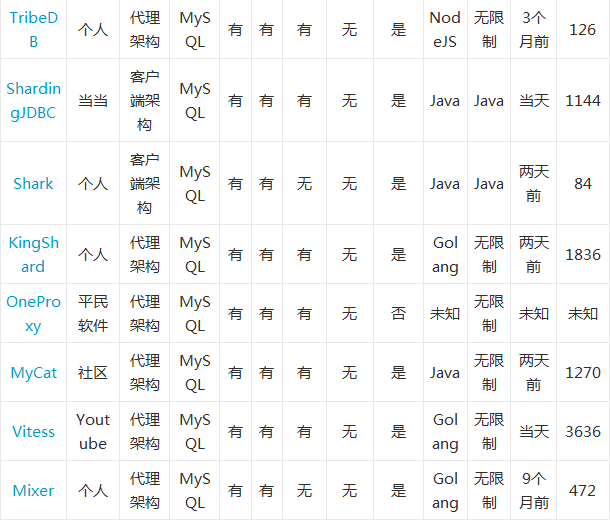Click 否 in the OneProxy row
The height and width of the screenshot is (520, 610).
click(398, 313)
